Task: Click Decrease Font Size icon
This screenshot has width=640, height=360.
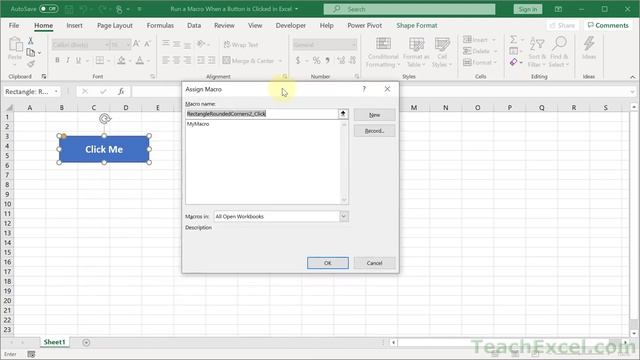Action: pyautogui.click(x=148, y=44)
